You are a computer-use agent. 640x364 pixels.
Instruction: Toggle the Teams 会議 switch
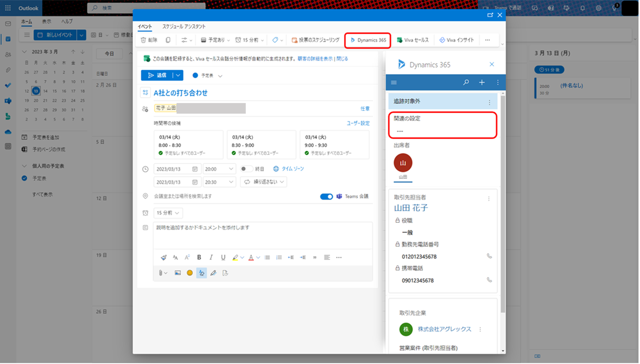(x=327, y=197)
